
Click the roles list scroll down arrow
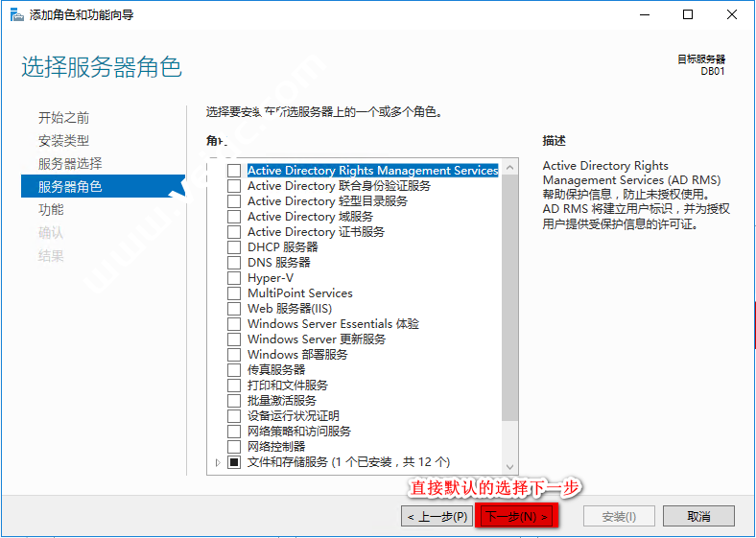[x=509, y=467]
